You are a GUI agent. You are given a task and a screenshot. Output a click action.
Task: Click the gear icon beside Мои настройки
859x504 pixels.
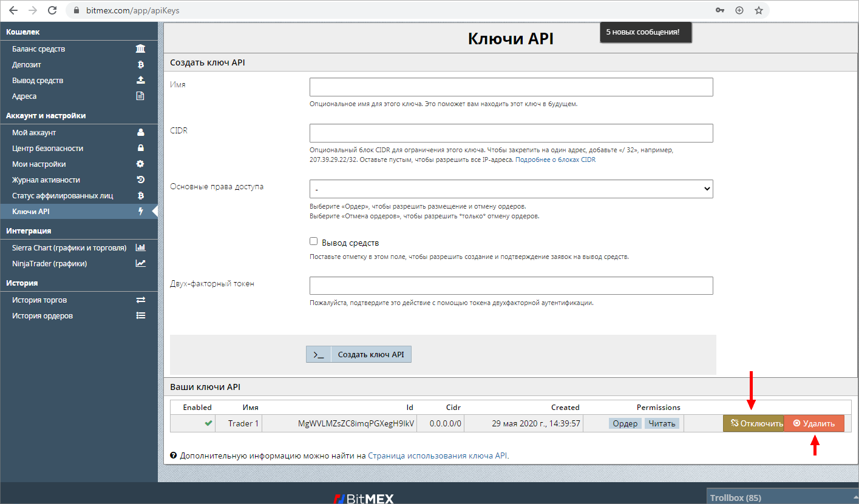[140, 164]
